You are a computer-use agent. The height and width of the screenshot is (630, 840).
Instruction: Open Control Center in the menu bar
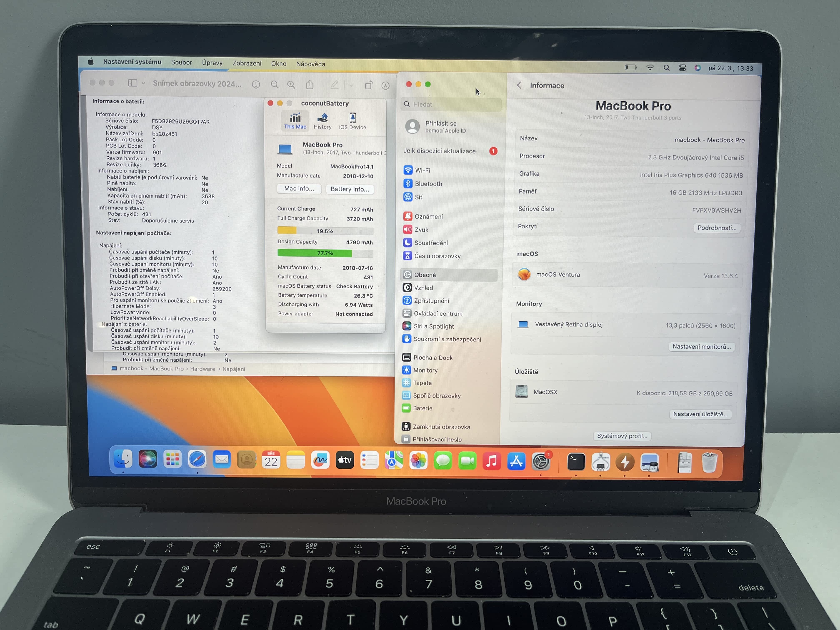coord(682,68)
